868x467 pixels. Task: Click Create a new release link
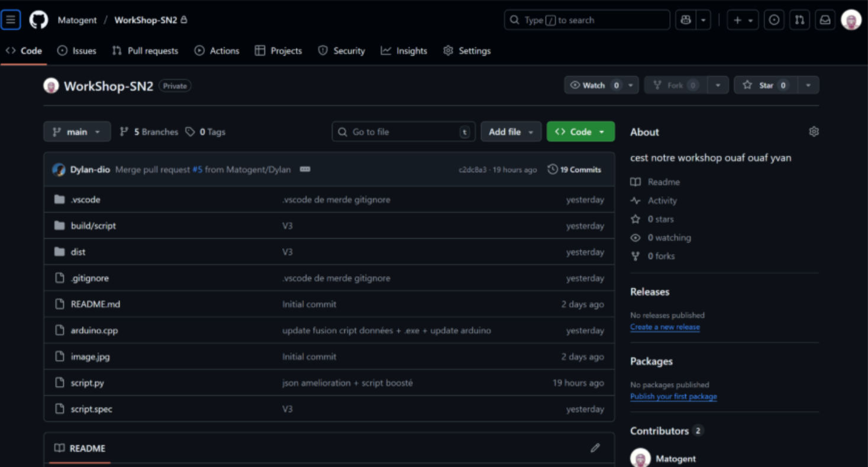pos(665,327)
